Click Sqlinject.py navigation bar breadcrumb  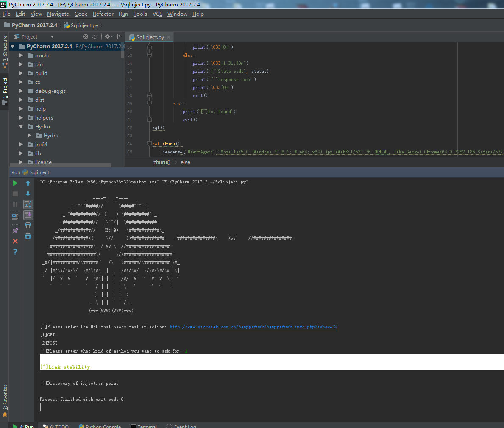tap(81, 25)
